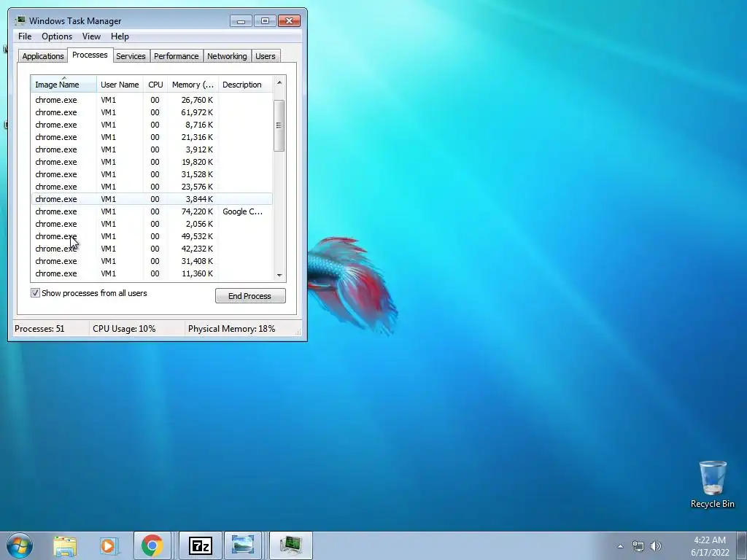Screen dimensions: 747x560
Task: Switch to the Performance tab
Action: point(177,55)
